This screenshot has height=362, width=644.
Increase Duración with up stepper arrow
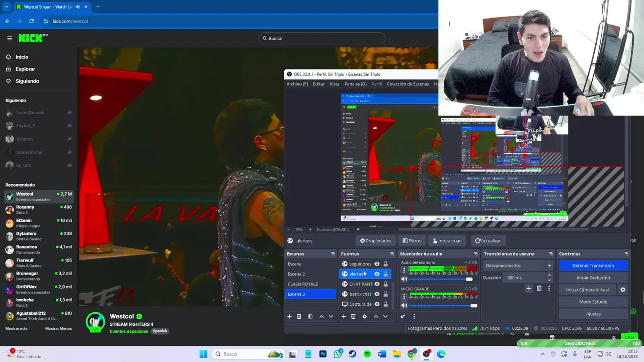[x=549, y=275]
